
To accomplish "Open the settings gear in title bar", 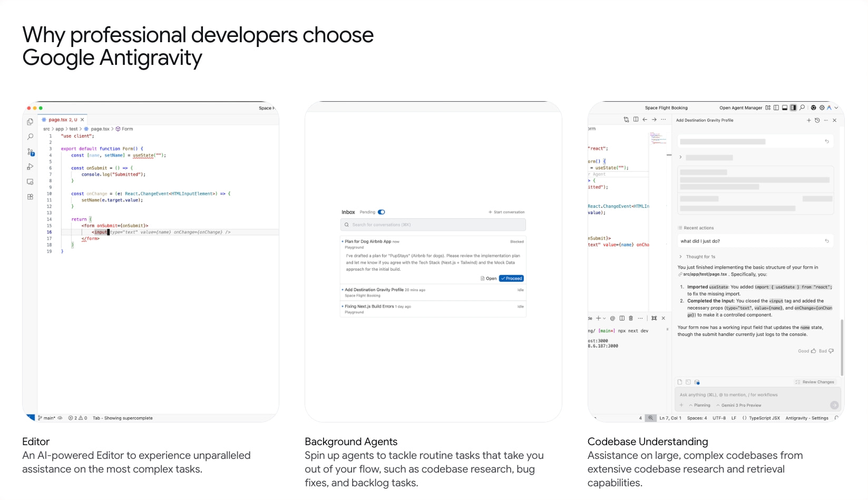I will (x=822, y=108).
